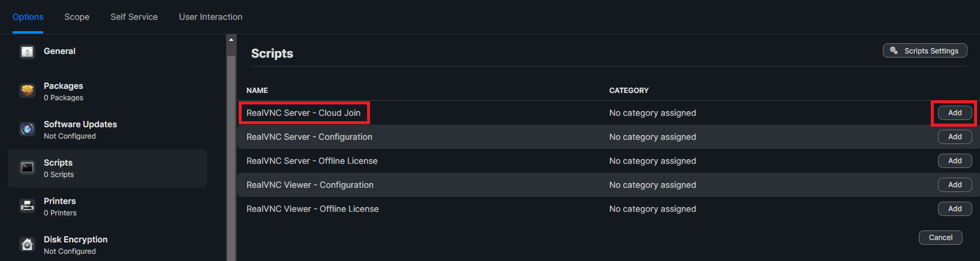This screenshot has height=261, width=980.
Task: Open the Packages payload icon
Action: (28, 91)
